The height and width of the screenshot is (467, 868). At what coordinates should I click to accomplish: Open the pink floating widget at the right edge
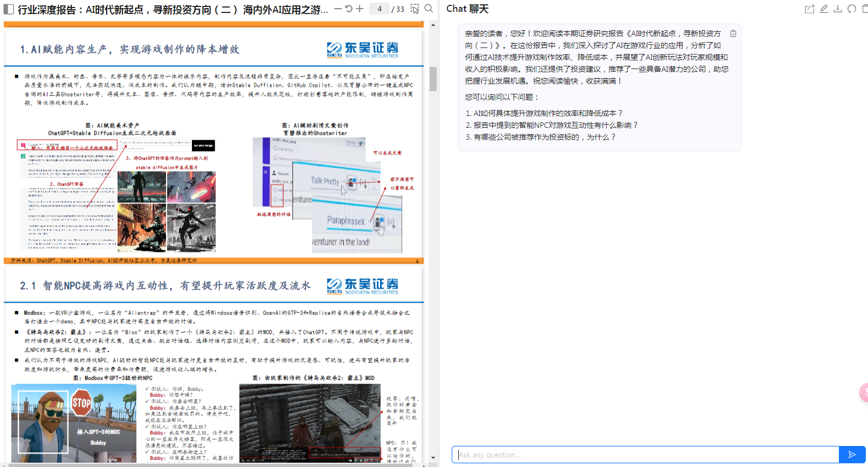coord(864,393)
